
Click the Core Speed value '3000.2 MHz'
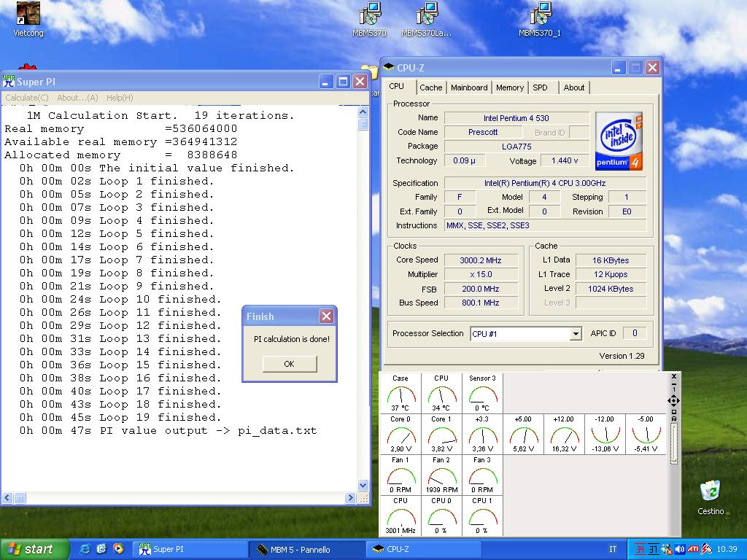point(481,260)
